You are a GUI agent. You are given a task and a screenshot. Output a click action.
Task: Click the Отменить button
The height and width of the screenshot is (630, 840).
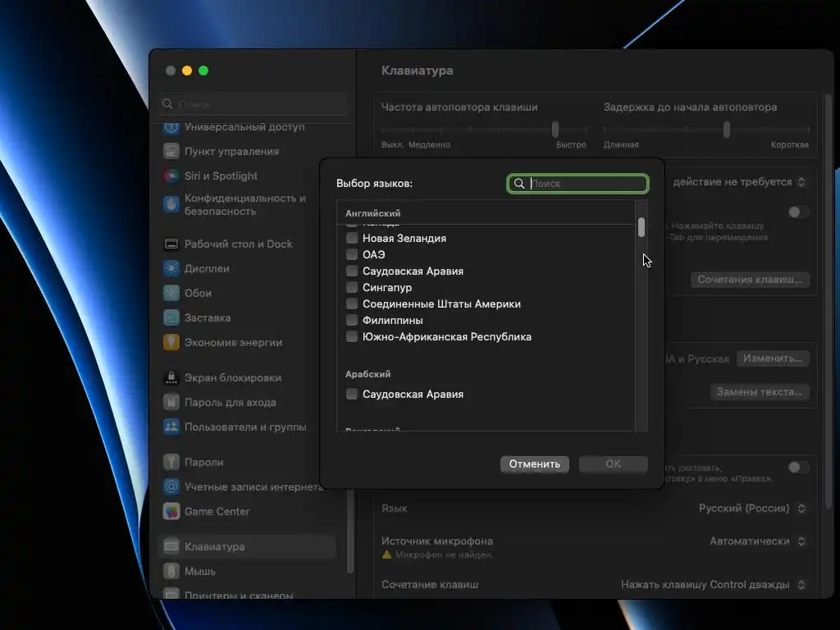[535, 464]
